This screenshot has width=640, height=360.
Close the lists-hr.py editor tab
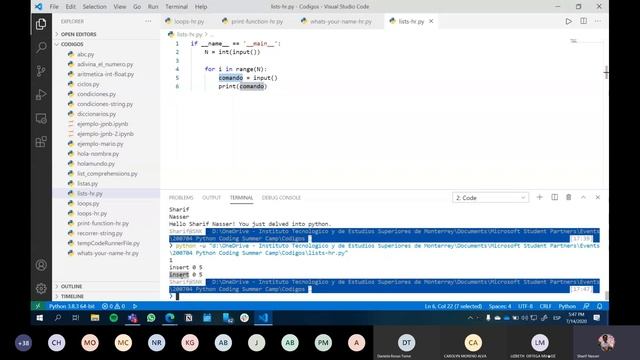pyautogui.click(x=431, y=21)
